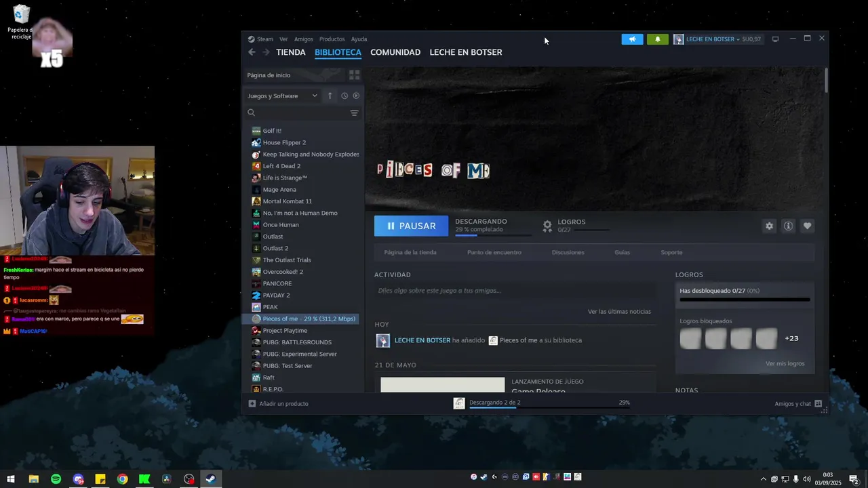Pause the download with PAUSAR
The height and width of the screenshot is (488, 868).
click(411, 226)
